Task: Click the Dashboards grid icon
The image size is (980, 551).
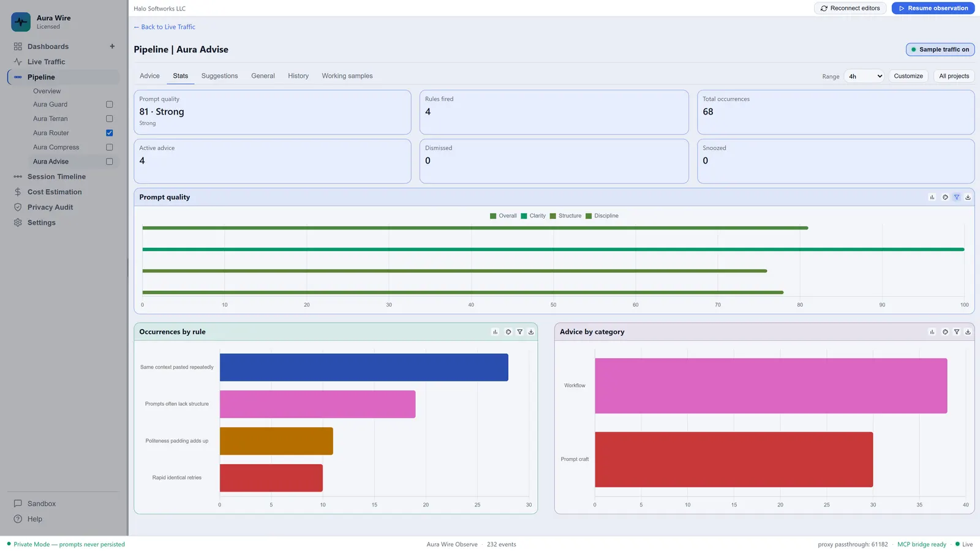Action: click(18, 47)
